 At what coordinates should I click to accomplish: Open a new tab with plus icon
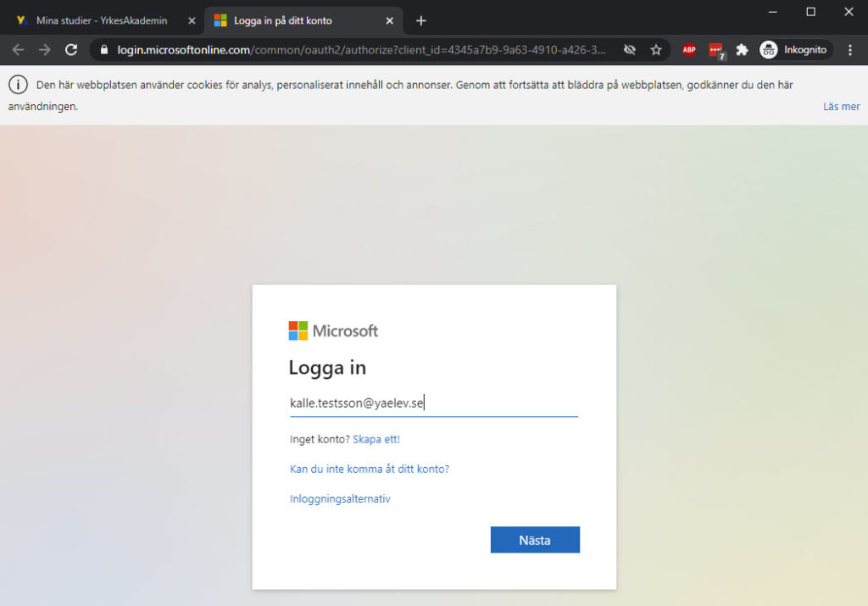(x=421, y=20)
